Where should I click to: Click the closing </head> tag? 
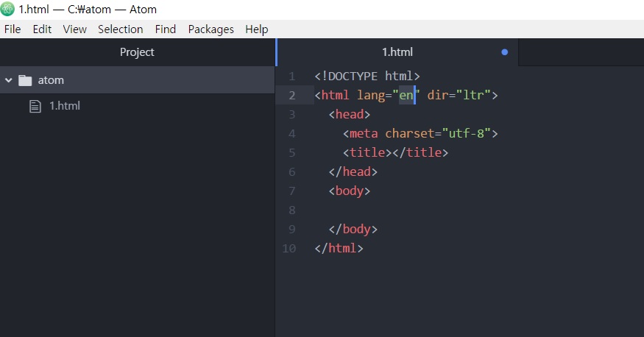(x=353, y=172)
